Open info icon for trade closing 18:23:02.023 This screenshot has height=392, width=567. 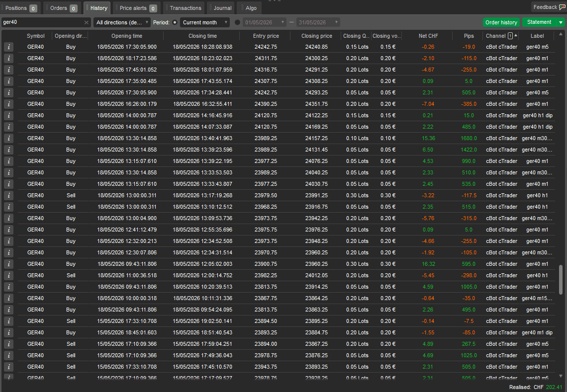pos(8,58)
